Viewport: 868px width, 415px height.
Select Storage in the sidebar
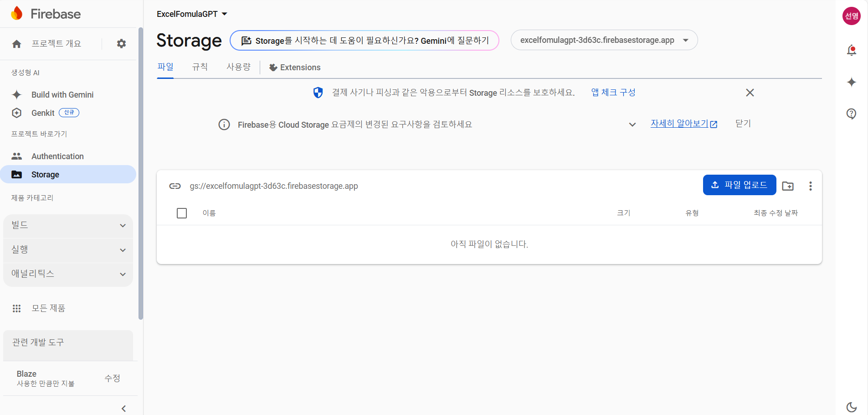pyautogui.click(x=68, y=174)
